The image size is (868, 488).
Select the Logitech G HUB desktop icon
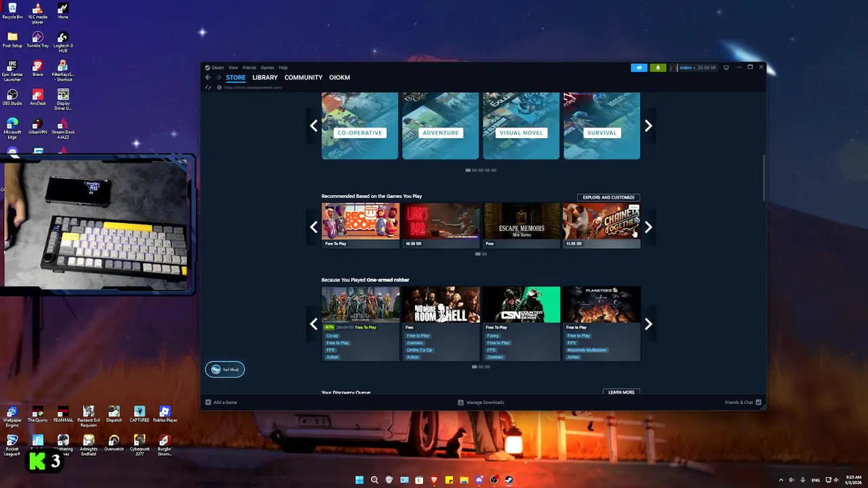tap(63, 41)
